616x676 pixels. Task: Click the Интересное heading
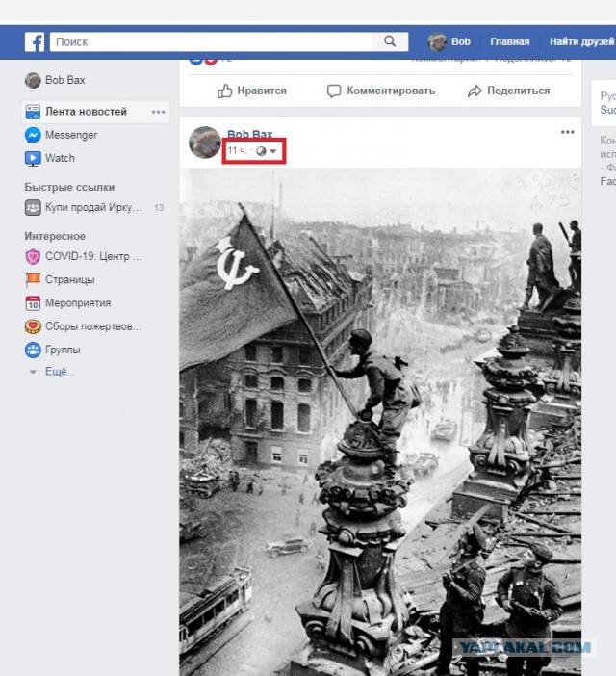click(x=55, y=236)
